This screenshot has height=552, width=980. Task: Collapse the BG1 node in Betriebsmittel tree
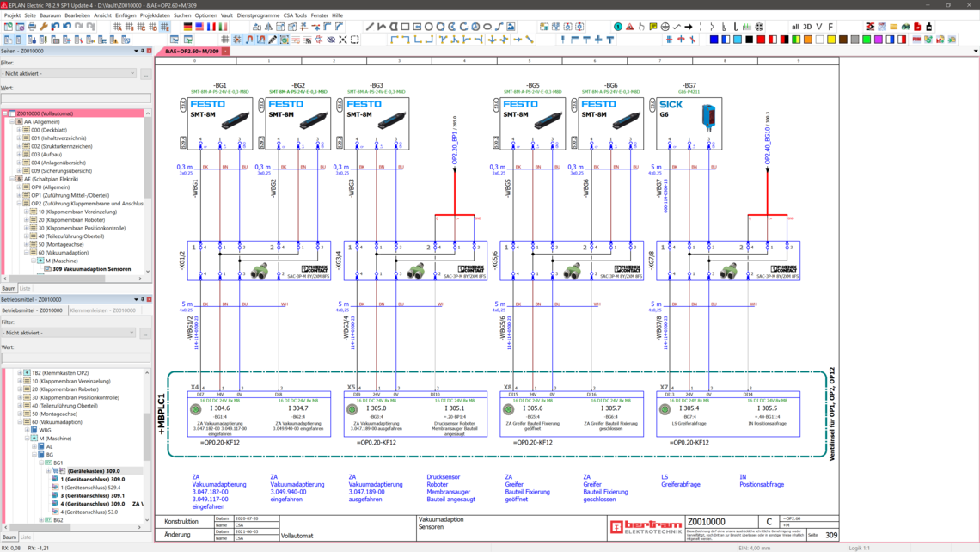(42, 463)
